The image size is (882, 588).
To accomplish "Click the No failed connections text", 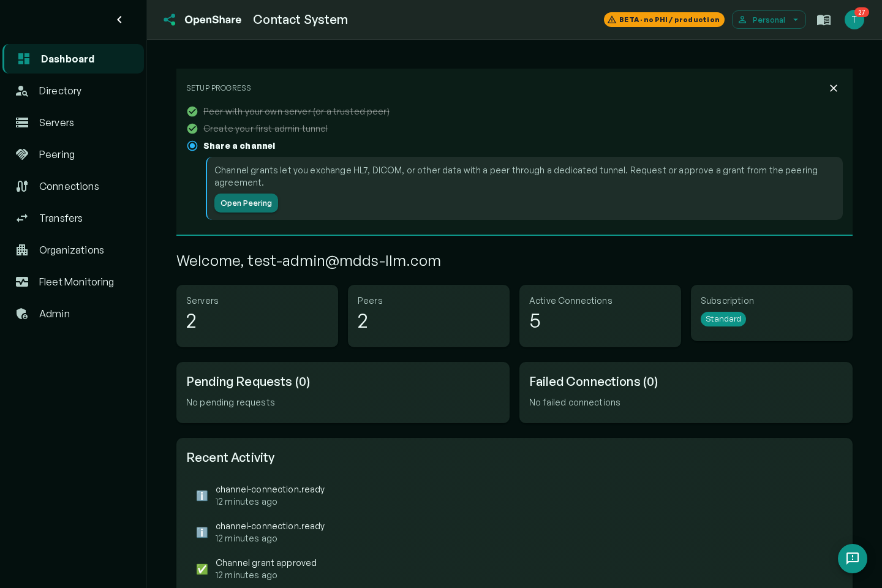I will click(575, 402).
